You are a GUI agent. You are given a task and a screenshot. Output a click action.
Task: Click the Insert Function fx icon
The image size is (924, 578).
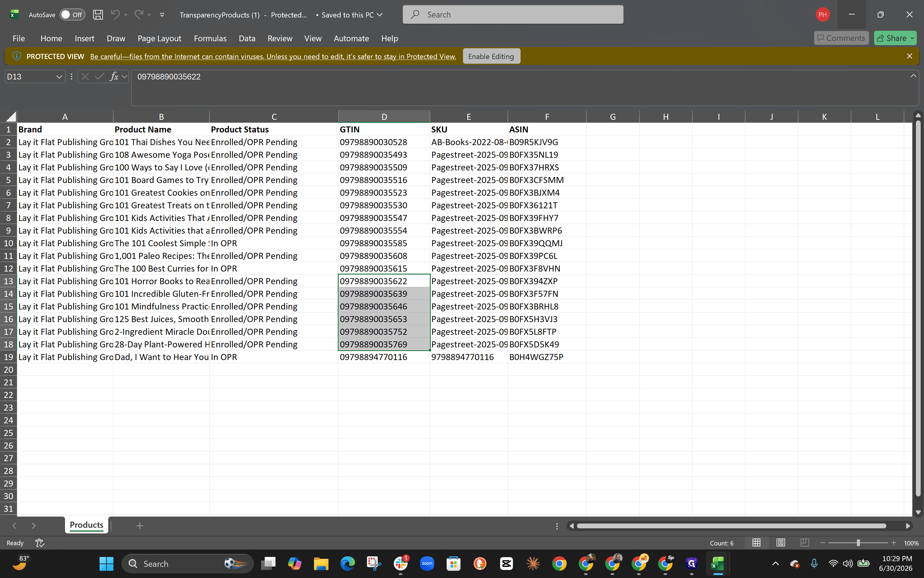point(114,76)
